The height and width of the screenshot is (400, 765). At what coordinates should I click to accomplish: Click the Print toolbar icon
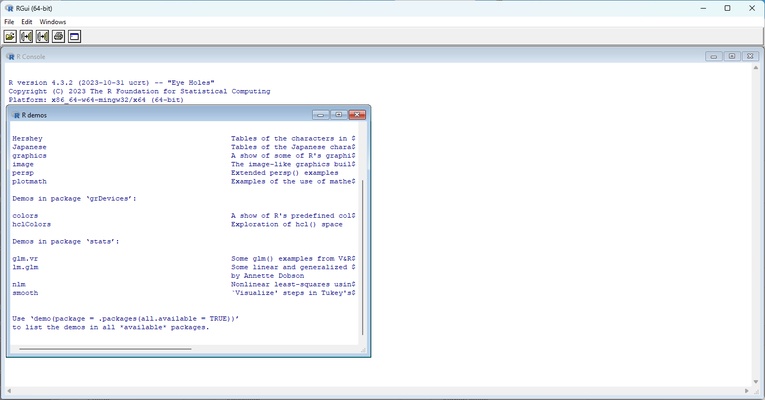tap(59, 37)
